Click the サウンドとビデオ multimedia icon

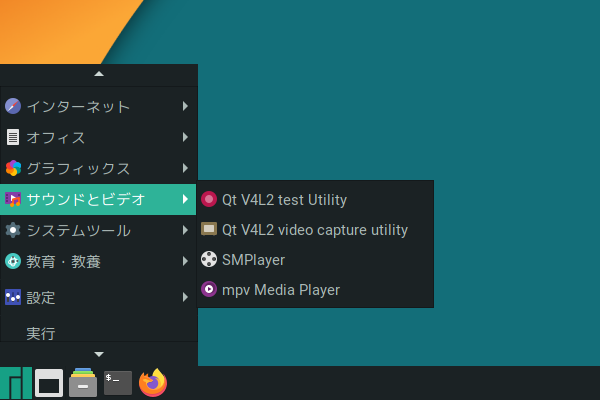pos(13,199)
